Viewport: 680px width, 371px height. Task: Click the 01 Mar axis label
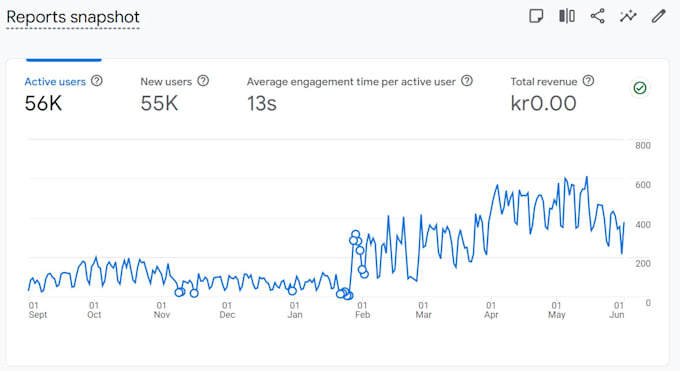coord(423,310)
